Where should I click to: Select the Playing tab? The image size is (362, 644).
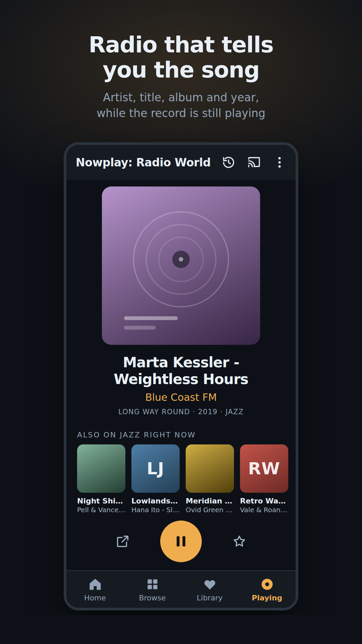click(267, 590)
